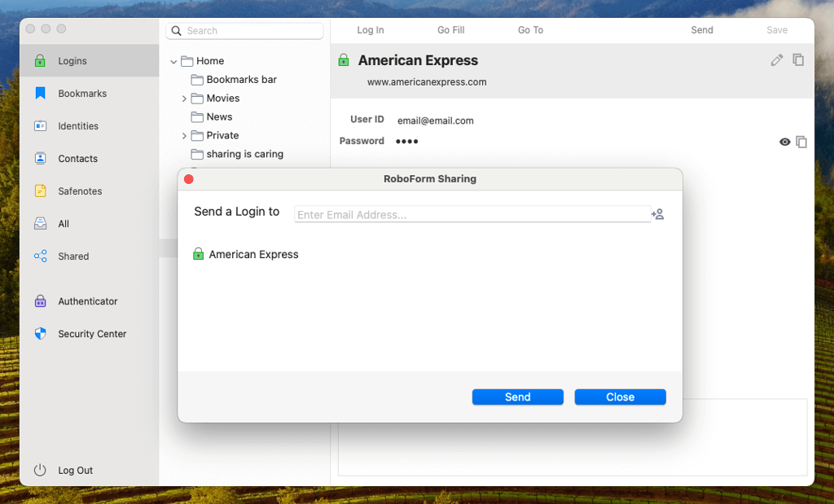Click Go Fill in the toolbar
The image size is (834, 504).
point(451,30)
